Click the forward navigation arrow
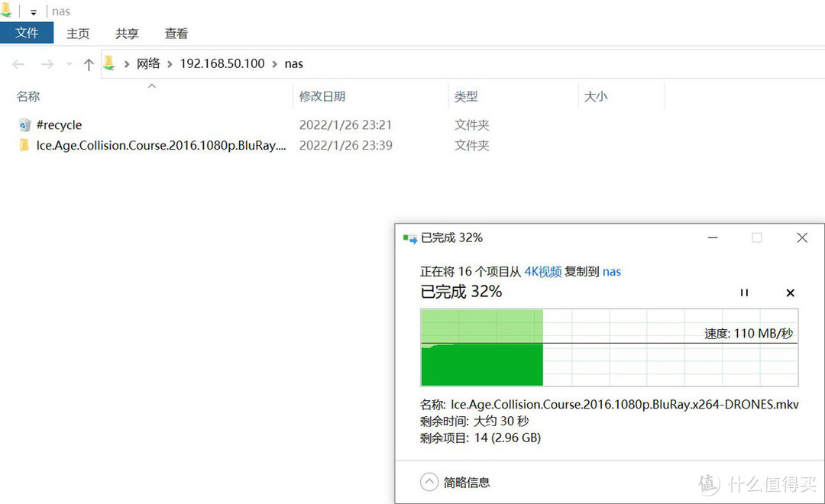Image resolution: width=825 pixels, height=504 pixels. (x=47, y=64)
